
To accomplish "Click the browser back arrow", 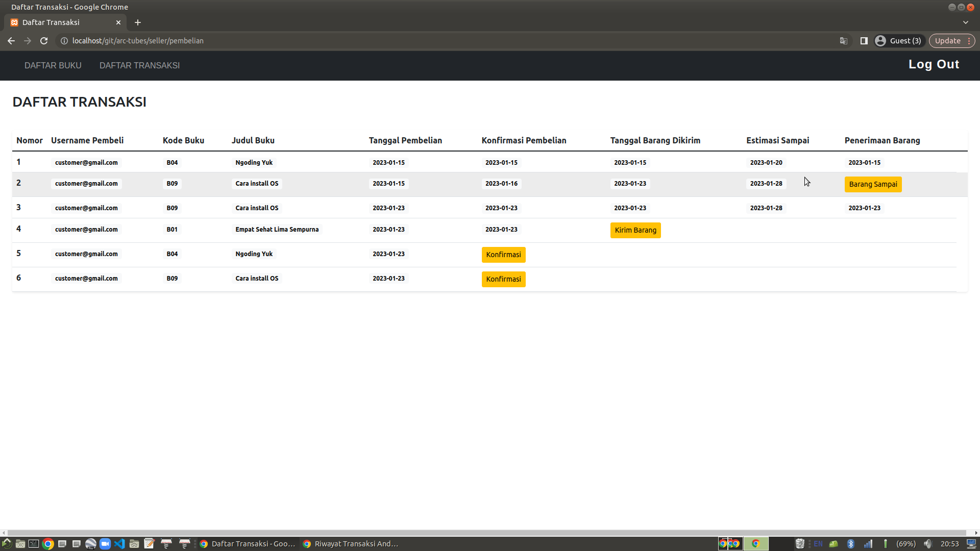I will tap(11, 41).
